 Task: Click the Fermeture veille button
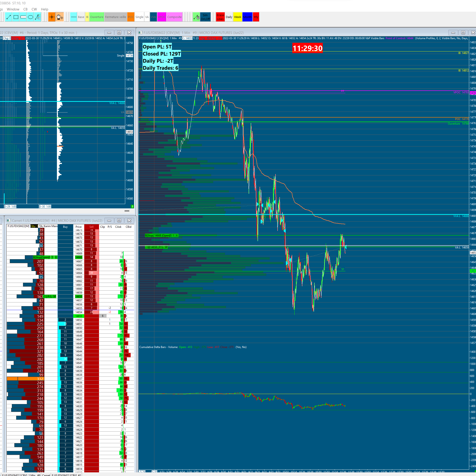[116, 17]
